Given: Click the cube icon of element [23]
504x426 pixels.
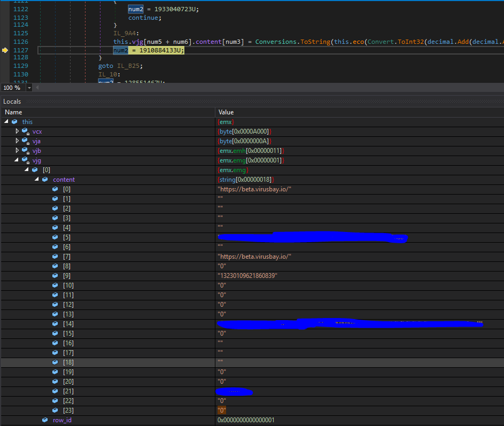Looking at the screenshot, I should tap(55, 410).
